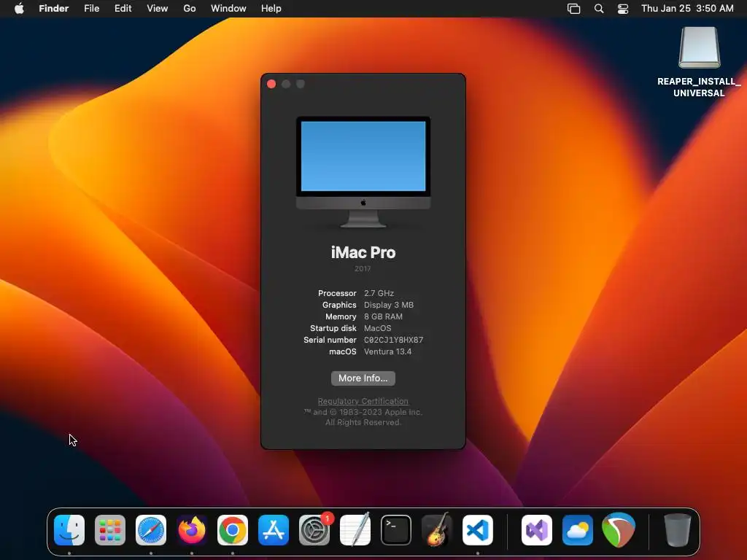Click the More Info... button

363,378
